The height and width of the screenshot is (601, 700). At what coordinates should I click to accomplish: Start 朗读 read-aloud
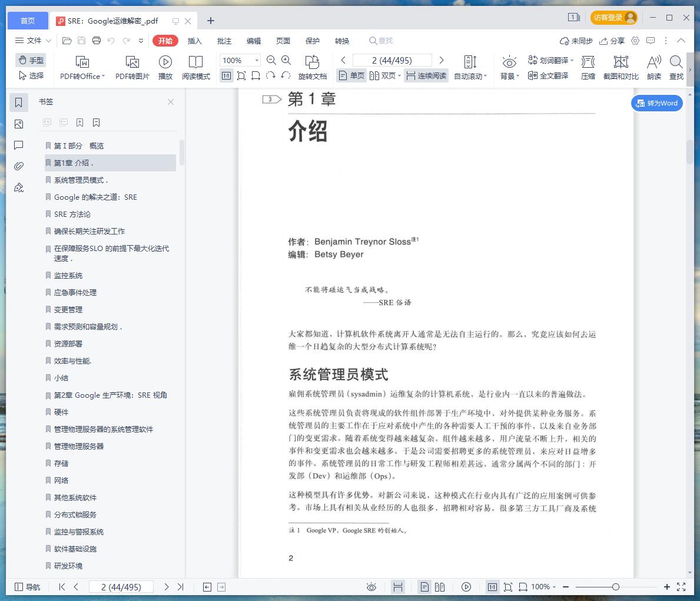pyautogui.click(x=654, y=68)
